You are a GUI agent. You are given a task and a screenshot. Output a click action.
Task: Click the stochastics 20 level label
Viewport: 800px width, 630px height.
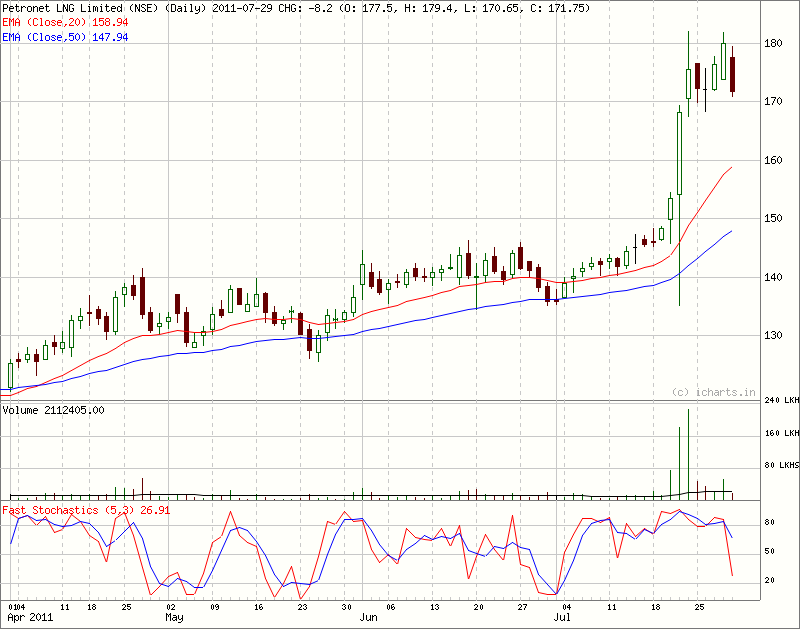pyautogui.click(x=769, y=581)
